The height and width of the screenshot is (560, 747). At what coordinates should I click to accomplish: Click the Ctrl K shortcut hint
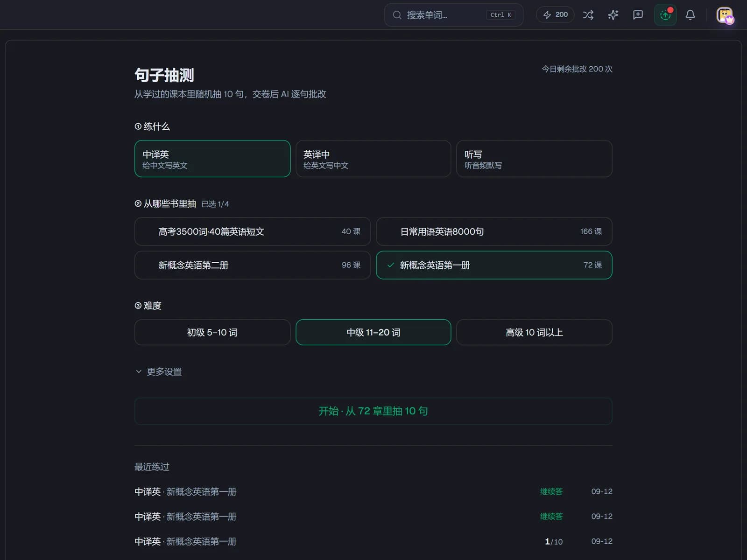tap(501, 15)
